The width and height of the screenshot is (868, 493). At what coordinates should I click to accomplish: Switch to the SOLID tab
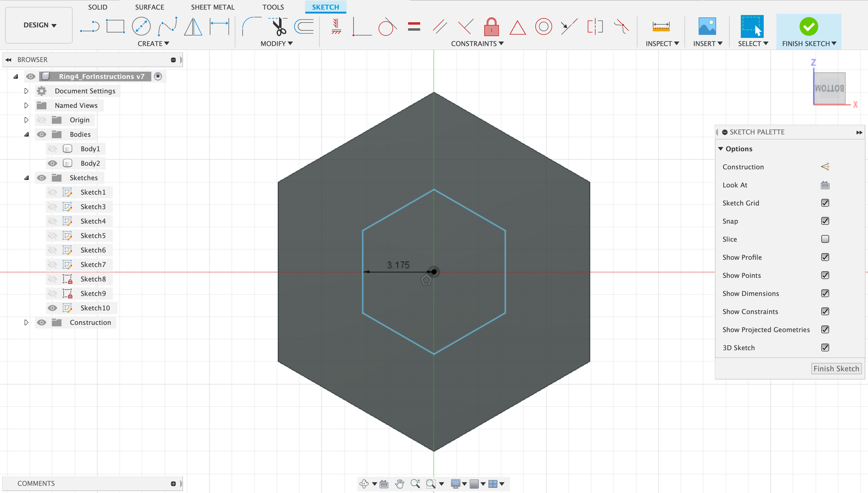tap(97, 7)
